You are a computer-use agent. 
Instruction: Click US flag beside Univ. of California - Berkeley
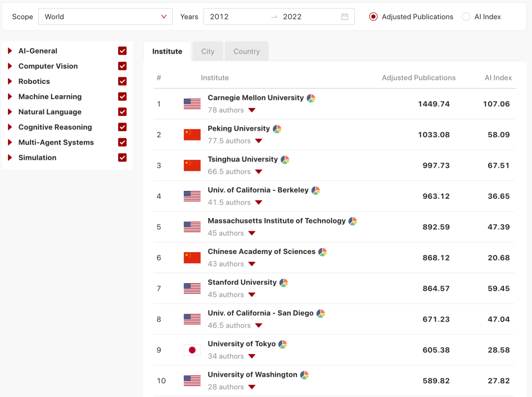tap(192, 196)
